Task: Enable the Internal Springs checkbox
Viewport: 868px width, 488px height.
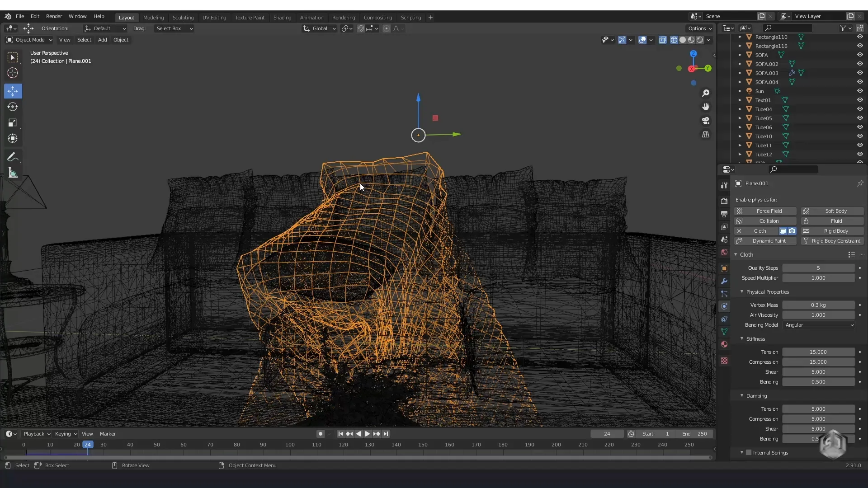Action: (x=749, y=452)
